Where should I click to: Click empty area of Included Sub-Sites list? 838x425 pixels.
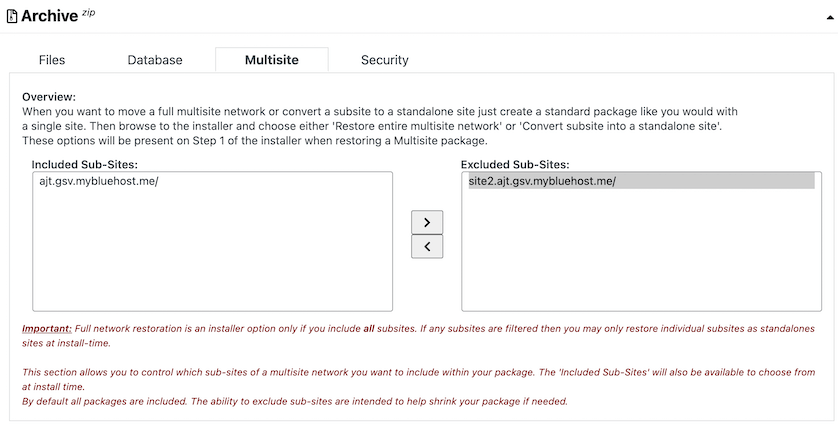(213, 251)
